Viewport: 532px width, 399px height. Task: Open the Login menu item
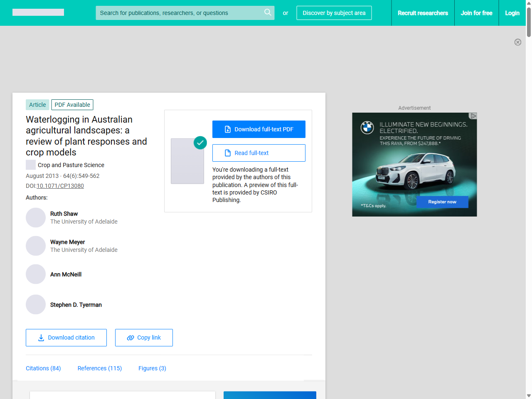point(512,13)
